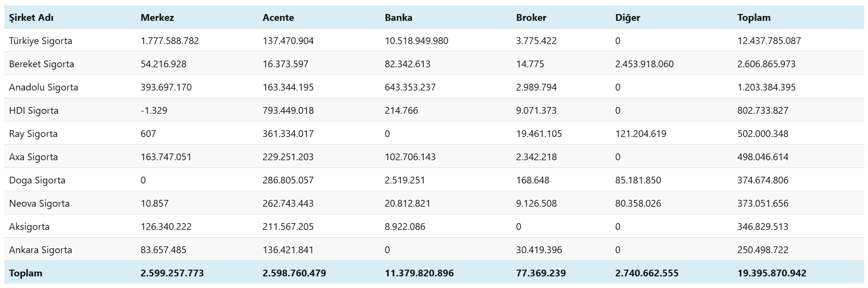This screenshot has width=868, height=288.
Task: Click Türkiye Sigorta's Banka value 10.518.949.980
Action: coord(416,41)
